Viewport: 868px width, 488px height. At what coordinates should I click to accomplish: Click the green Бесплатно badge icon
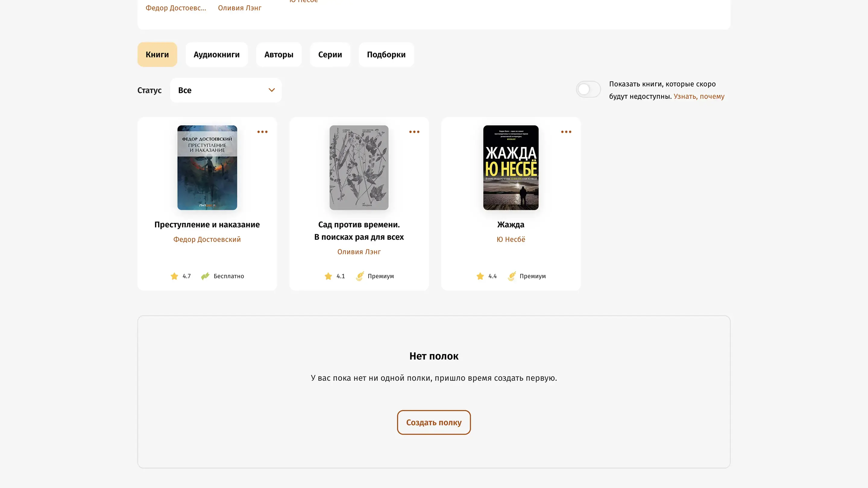point(205,276)
